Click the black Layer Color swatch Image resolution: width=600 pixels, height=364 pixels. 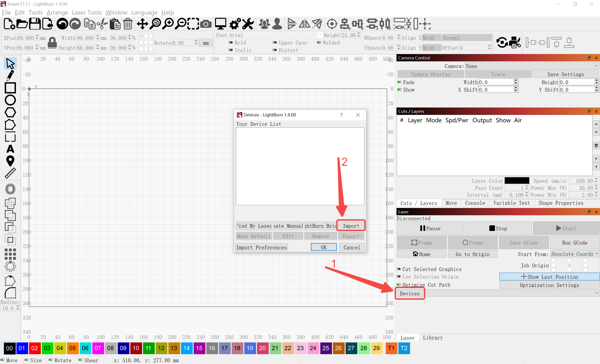coord(517,181)
